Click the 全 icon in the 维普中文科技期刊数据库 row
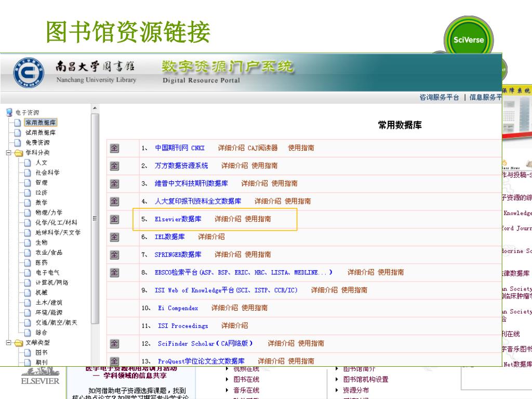 pos(114,184)
